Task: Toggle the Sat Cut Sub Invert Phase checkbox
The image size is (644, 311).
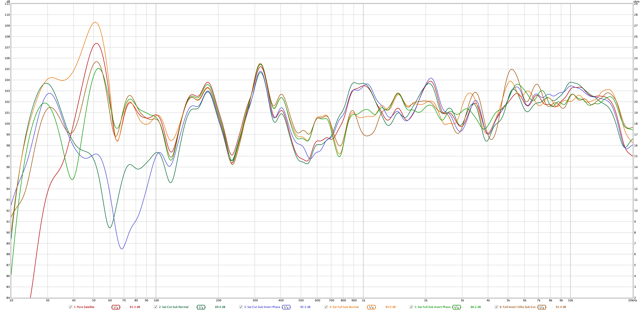Action: (x=241, y=307)
